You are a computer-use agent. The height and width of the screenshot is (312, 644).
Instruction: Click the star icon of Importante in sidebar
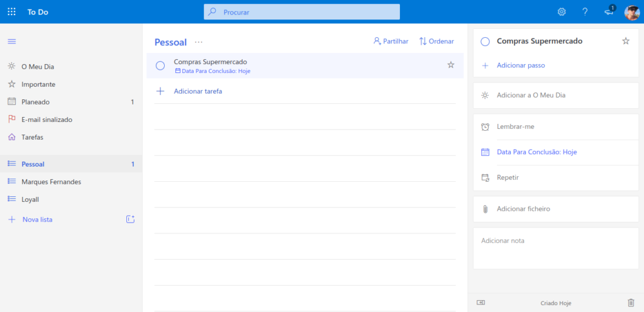[11, 84]
